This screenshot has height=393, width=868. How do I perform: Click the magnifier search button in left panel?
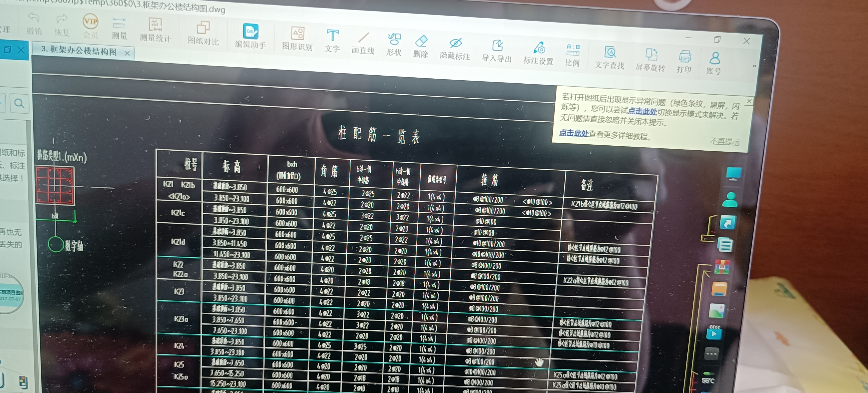point(19,103)
